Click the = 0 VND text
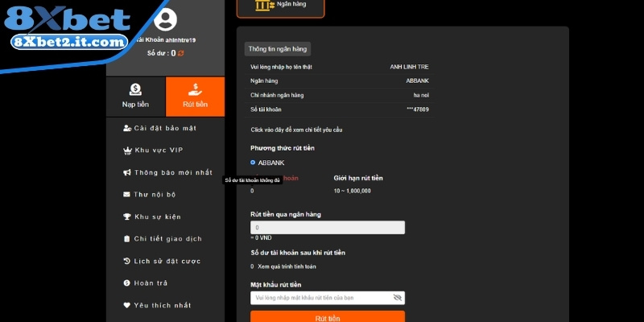This screenshot has width=644, height=322. (x=261, y=237)
